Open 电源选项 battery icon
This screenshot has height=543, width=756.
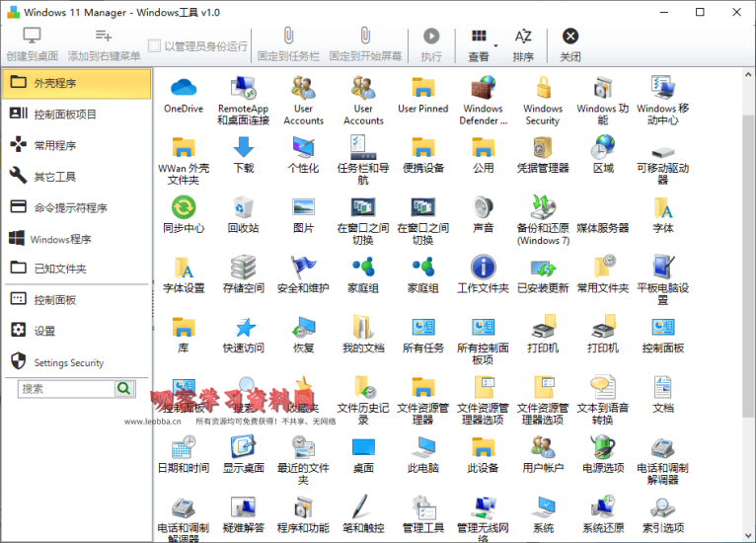[x=603, y=447]
